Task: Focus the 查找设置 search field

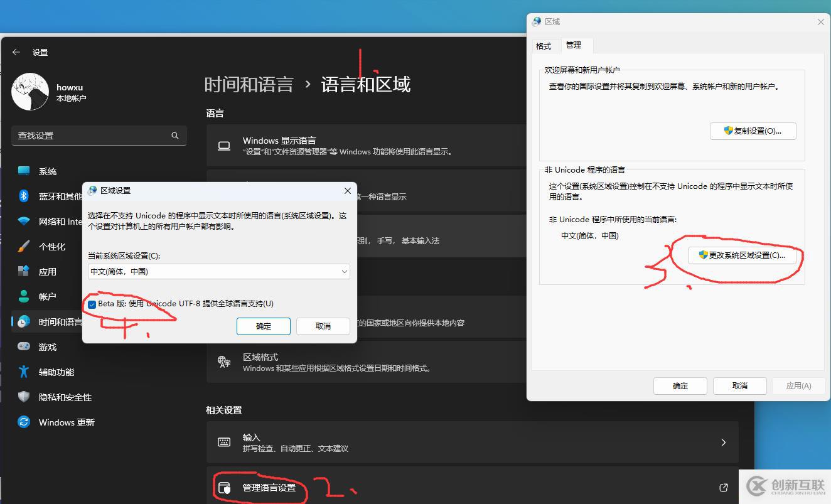Action: 99,135
